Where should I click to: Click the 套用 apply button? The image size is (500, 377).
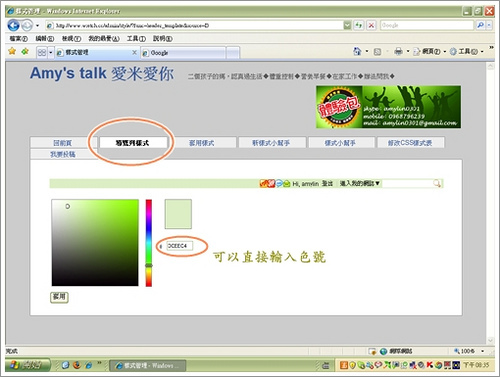[x=59, y=297]
